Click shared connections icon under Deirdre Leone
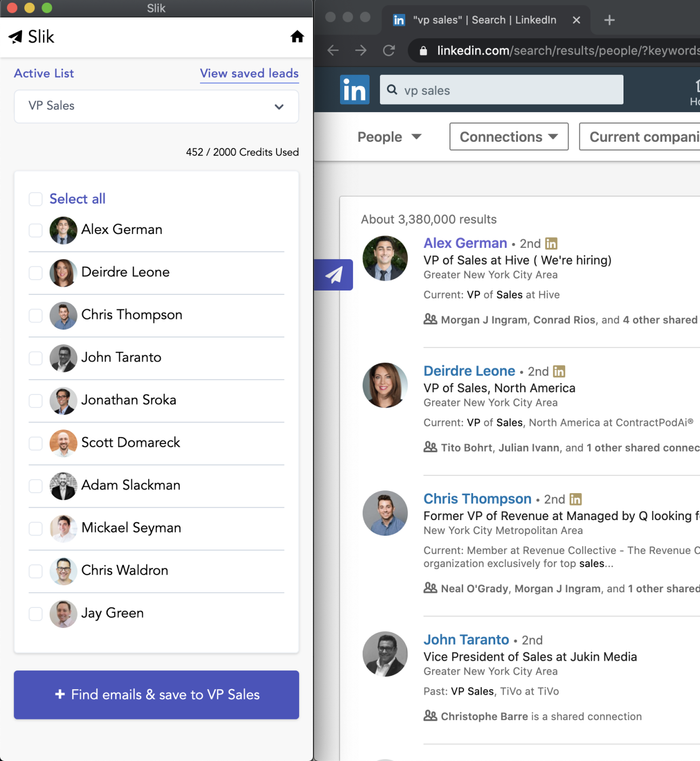Viewport: 700px width, 761px height. coord(430,447)
